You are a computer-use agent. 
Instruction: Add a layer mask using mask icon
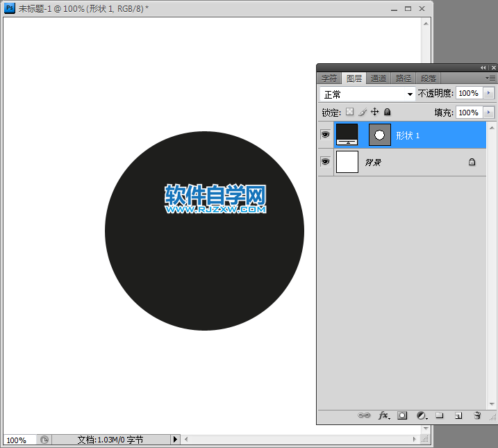[x=402, y=415]
